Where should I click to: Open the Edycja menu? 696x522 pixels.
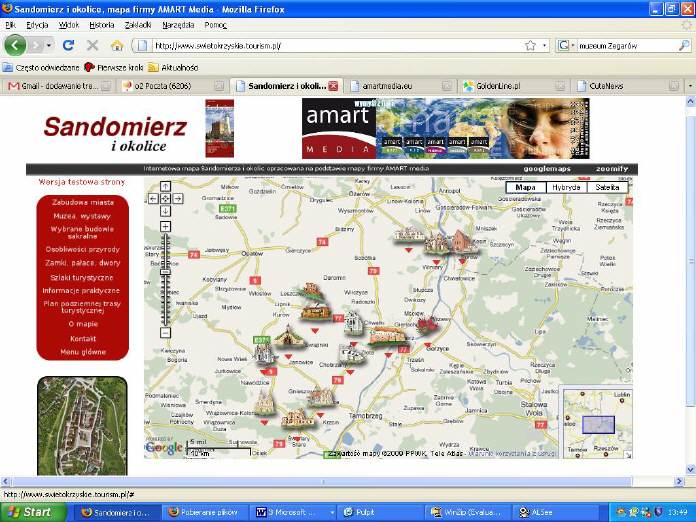point(37,25)
